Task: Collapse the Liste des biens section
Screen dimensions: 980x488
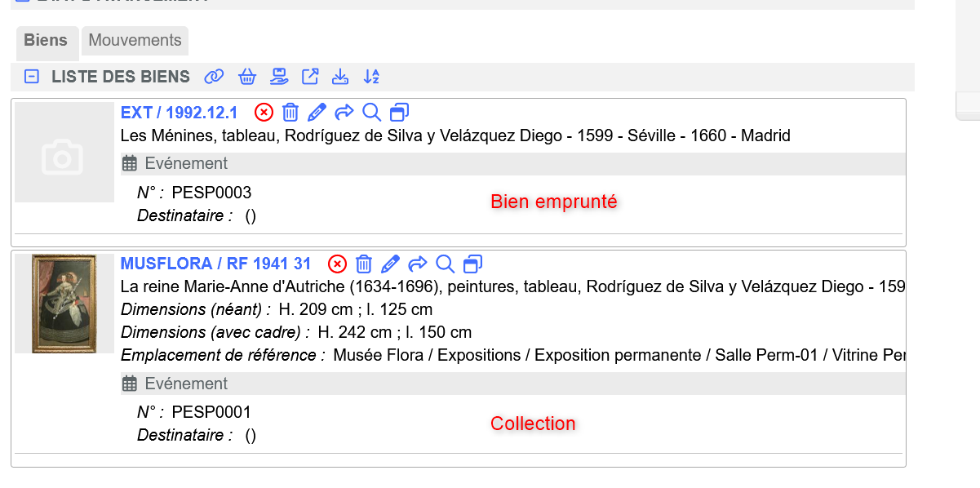Action: tap(32, 77)
